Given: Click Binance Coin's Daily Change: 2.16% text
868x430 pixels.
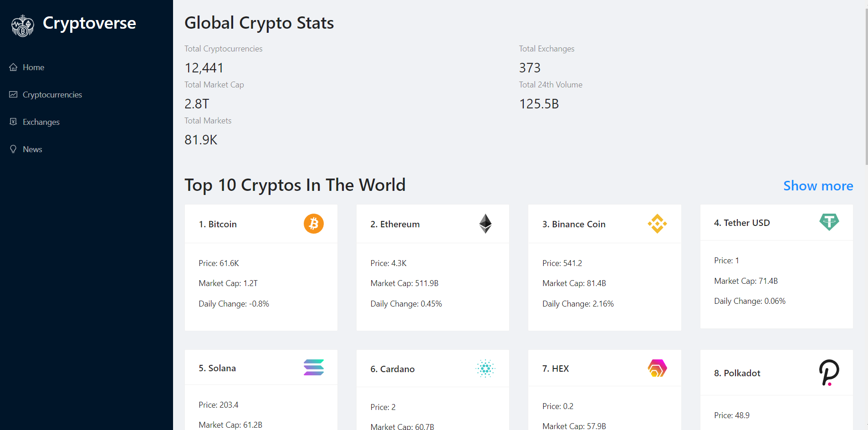Looking at the screenshot, I should click(578, 304).
